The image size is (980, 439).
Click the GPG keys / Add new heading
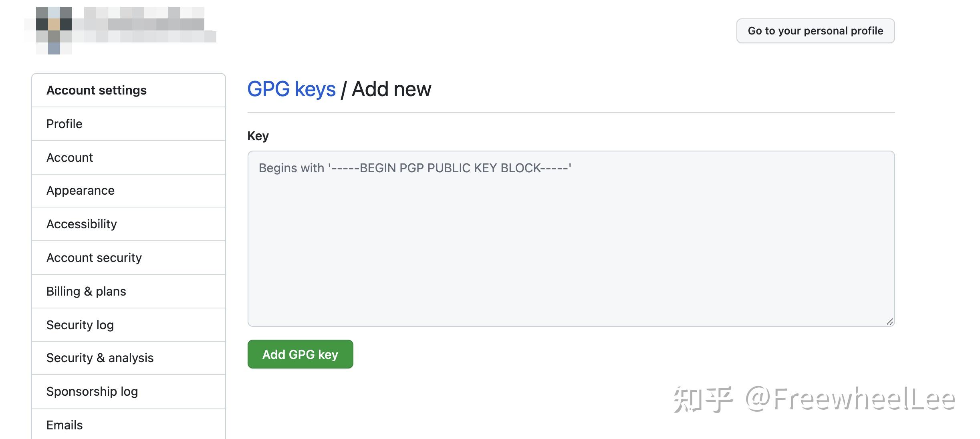(339, 89)
